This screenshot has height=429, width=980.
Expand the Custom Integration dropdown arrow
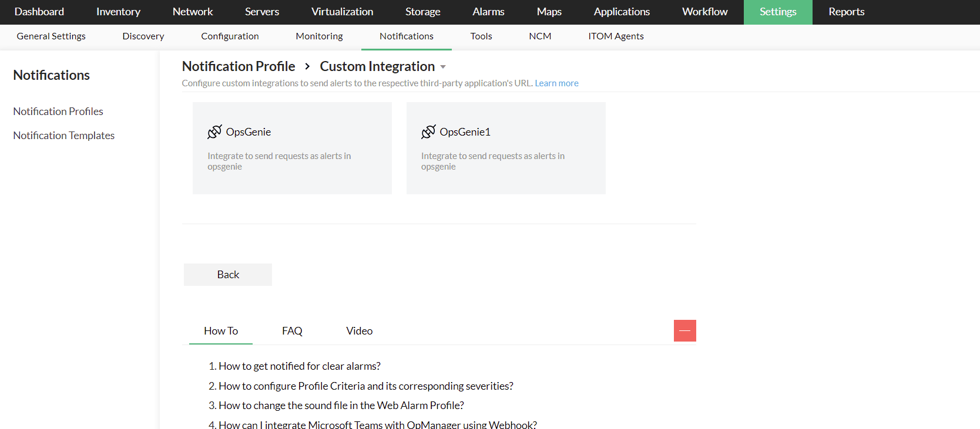pyautogui.click(x=443, y=67)
